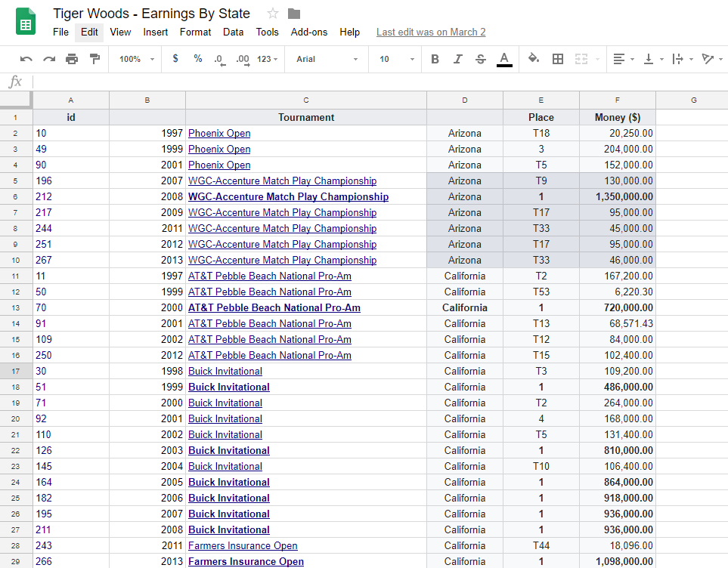Toggle italic formatting
The width and height of the screenshot is (728, 568).
tap(457, 58)
